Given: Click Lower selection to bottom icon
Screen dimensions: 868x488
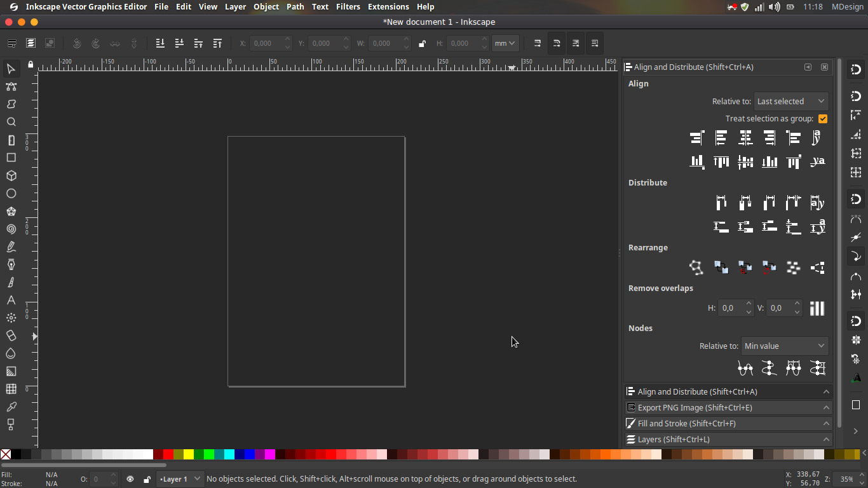Looking at the screenshot, I should [x=160, y=43].
